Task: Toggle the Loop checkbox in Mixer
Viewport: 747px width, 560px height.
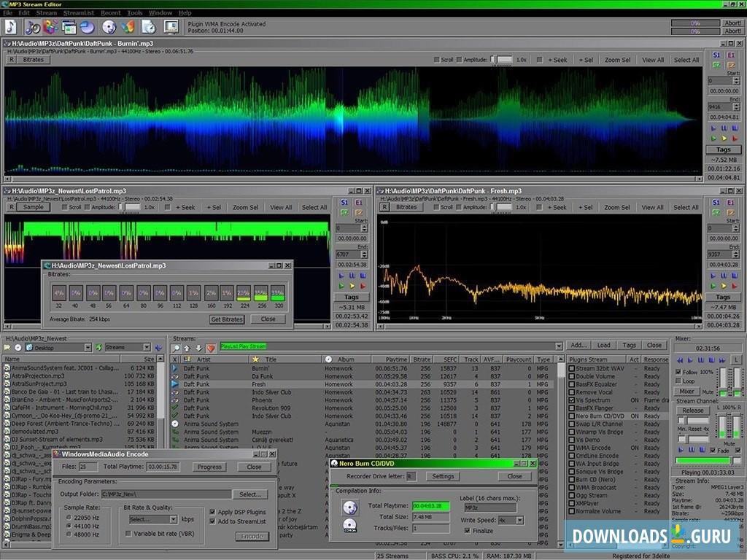Action: coord(680,381)
